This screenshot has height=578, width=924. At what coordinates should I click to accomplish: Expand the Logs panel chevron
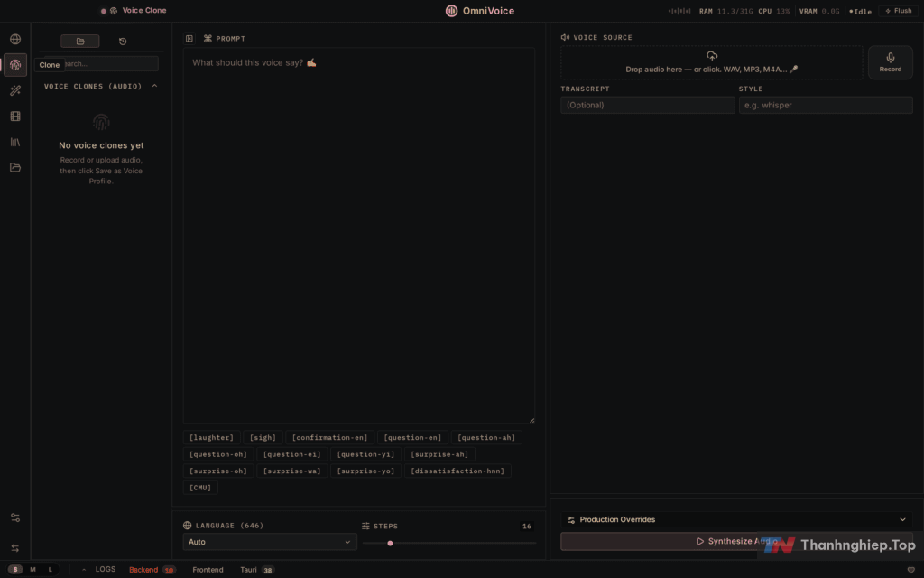pyautogui.click(x=84, y=570)
